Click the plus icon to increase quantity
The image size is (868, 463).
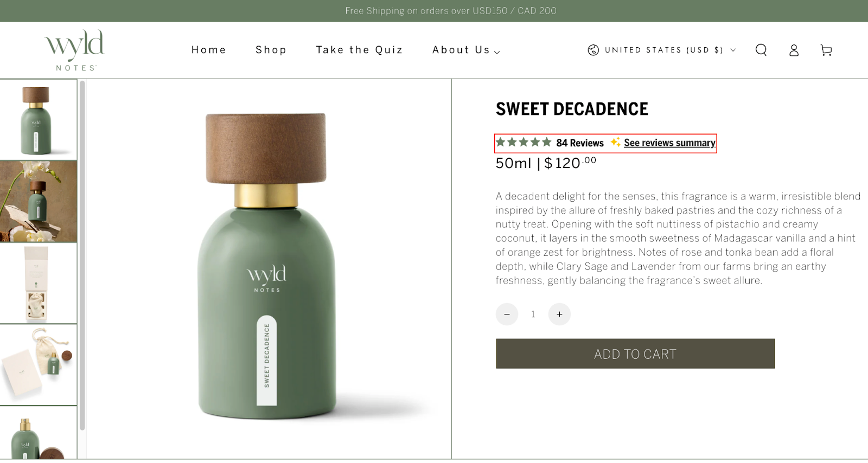pyautogui.click(x=559, y=314)
